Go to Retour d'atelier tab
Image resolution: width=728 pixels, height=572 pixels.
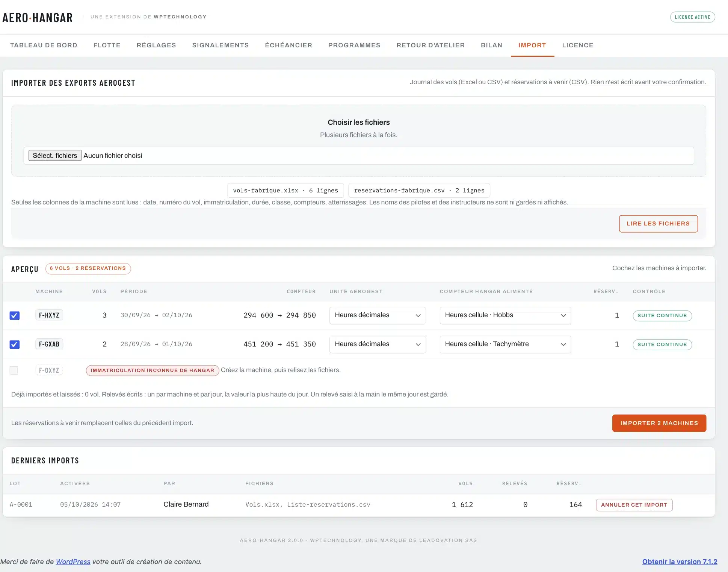[430, 45]
